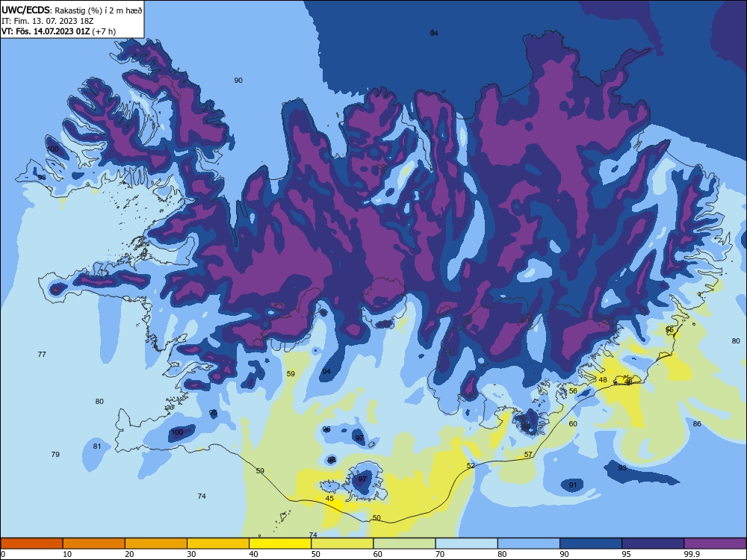This screenshot has height=560, width=747.
Task: Click the '79' humidity value on the map
Action: coord(55,454)
